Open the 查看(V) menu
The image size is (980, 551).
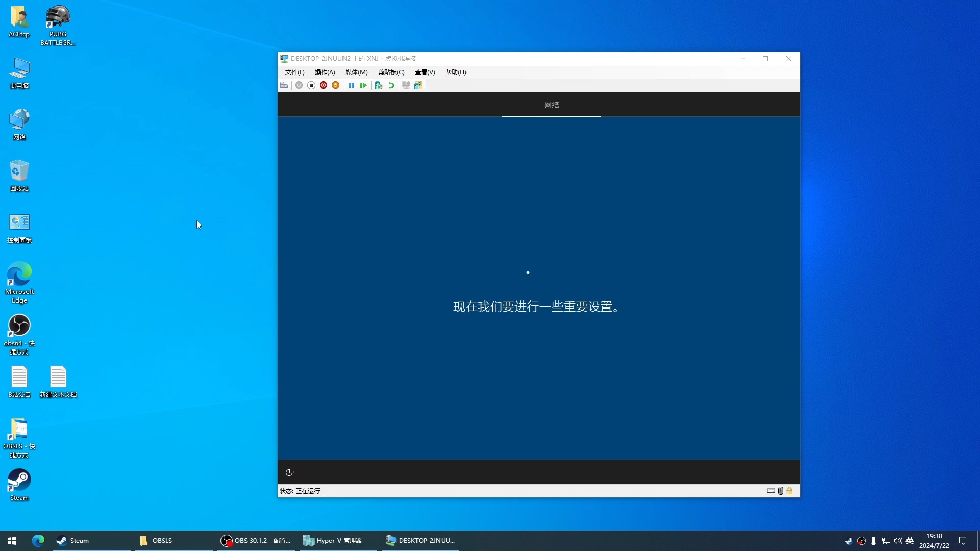424,72
